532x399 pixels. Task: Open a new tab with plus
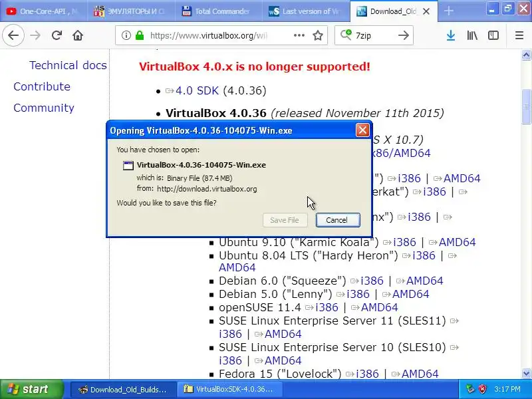[448, 11]
